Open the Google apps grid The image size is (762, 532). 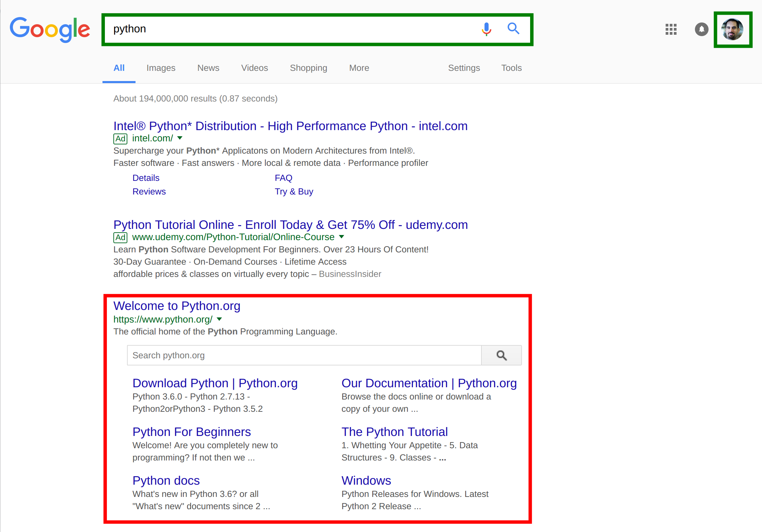pos(671,29)
